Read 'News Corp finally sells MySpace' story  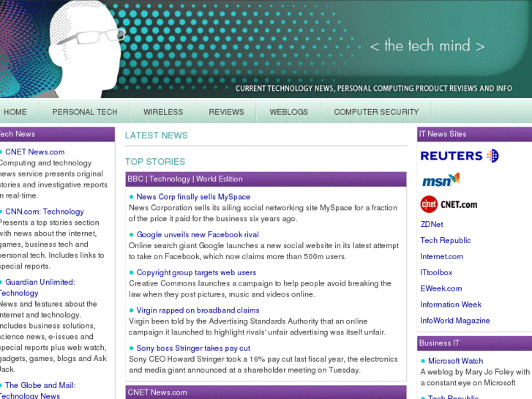[193, 197]
